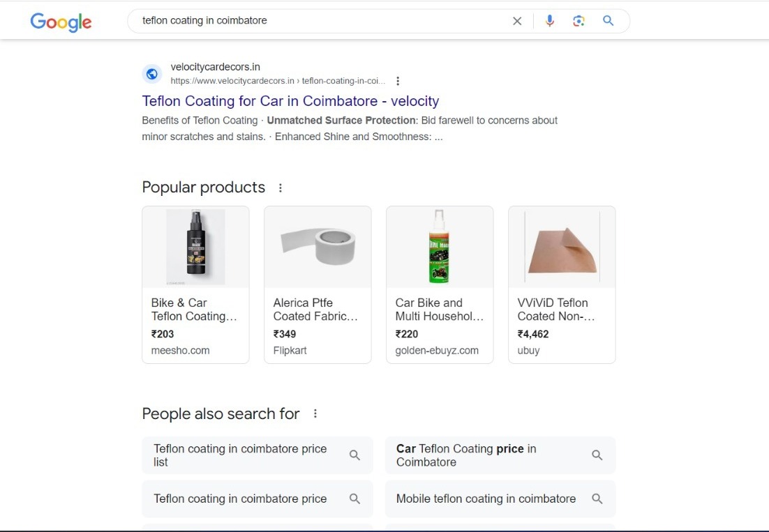Screen dimensions: 769x532
Task: Click the velocitycardecors.in globe favicon
Action: tap(152, 74)
